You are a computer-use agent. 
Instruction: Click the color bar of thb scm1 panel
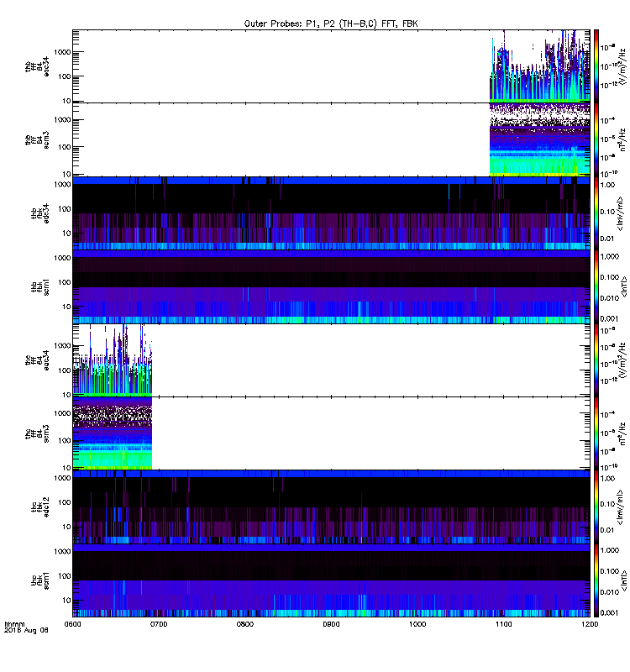pyautogui.click(x=596, y=286)
